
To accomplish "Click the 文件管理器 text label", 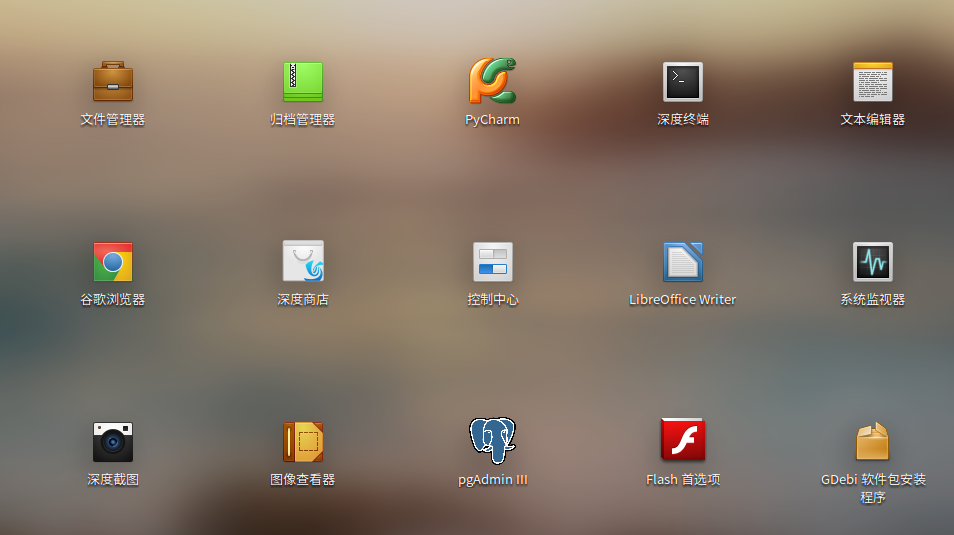I will coord(113,119).
